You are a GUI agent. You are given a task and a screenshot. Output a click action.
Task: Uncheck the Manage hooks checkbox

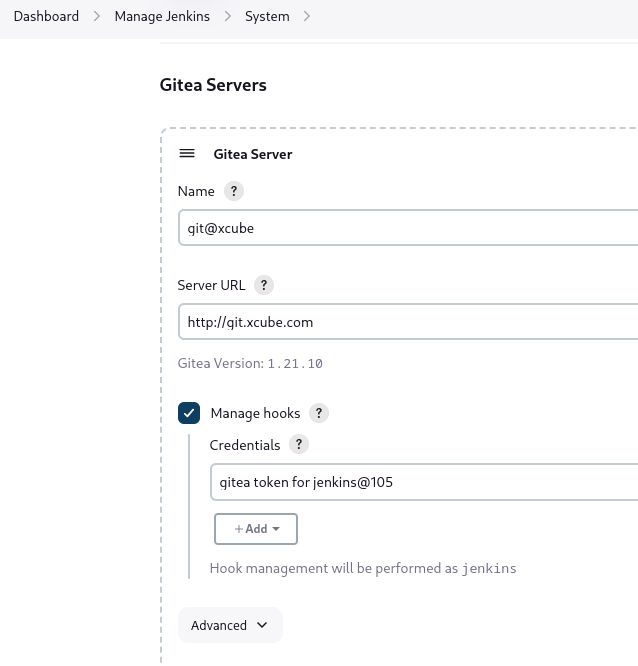tap(189, 413)
